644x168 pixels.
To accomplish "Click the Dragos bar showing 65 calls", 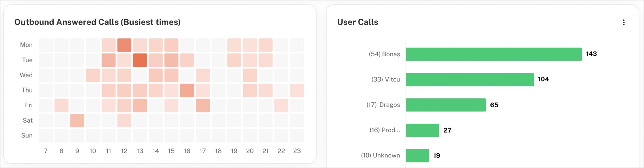I will point(445,105).
